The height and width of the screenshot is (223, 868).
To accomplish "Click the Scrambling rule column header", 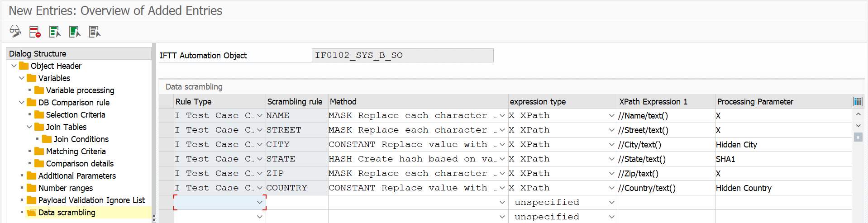I will [x=295, y=101].
